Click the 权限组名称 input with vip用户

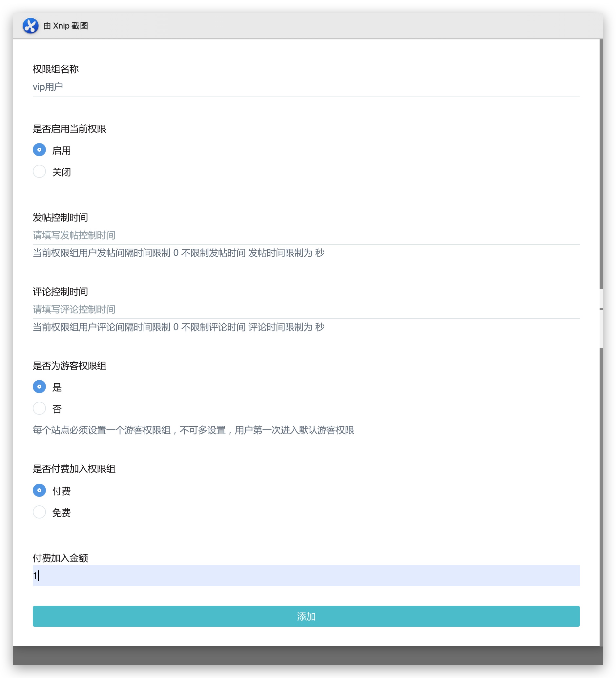(x=306, y=87)
